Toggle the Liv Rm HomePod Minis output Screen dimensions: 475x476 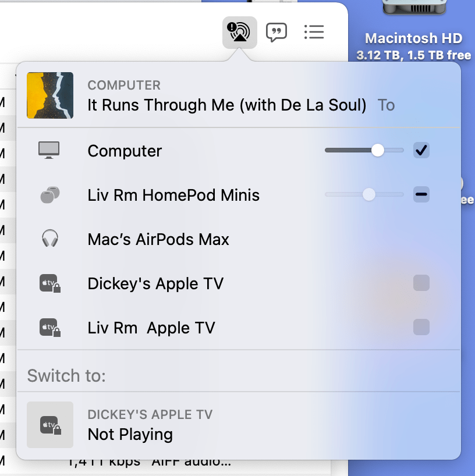click(421, 194)
